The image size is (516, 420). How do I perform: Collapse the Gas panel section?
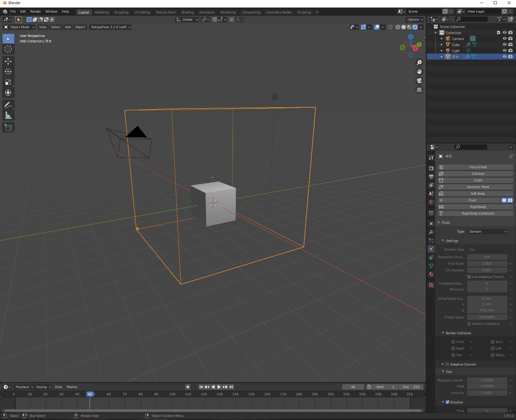443,371
